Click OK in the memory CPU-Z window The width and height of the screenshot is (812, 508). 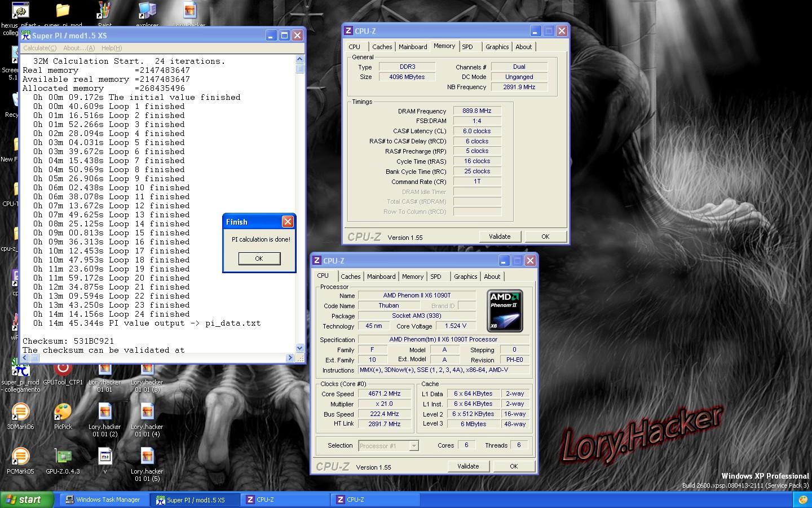[x=545, y=237]
